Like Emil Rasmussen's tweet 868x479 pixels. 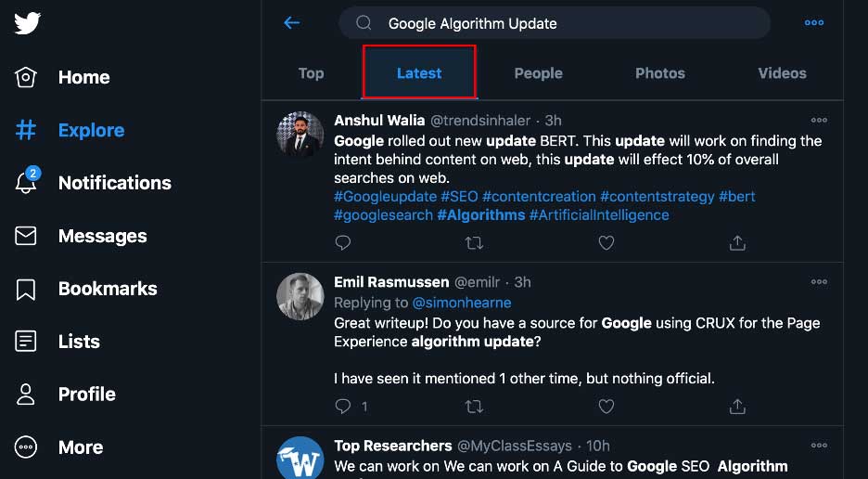click(606, 407)
